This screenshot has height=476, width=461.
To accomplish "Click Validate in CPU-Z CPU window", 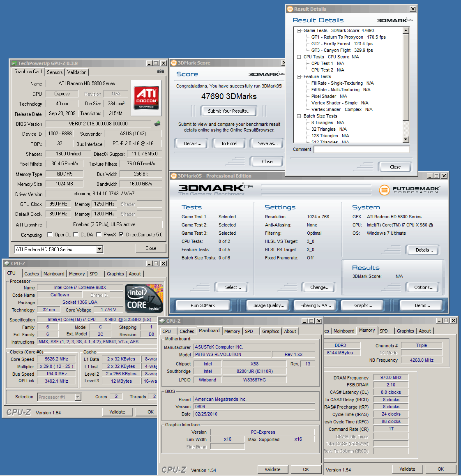I will pyautogui.click(x=117, y=412).
